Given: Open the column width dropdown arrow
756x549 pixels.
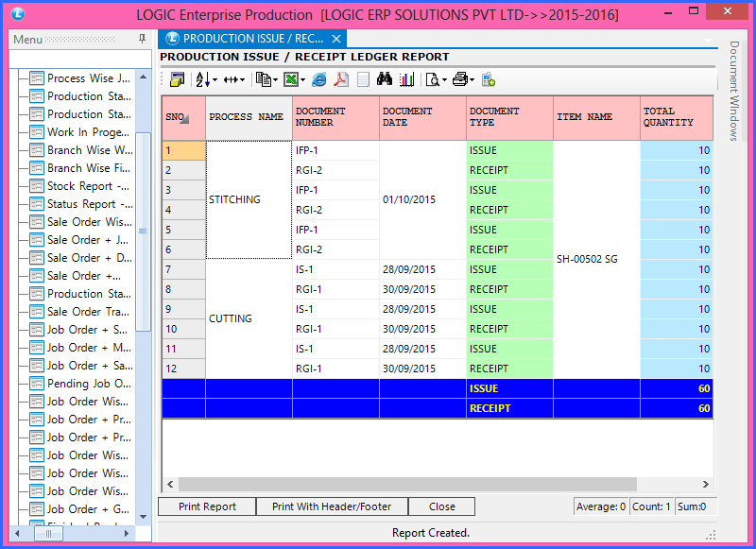Looking at the screenshot, I should tap(242, 80).
